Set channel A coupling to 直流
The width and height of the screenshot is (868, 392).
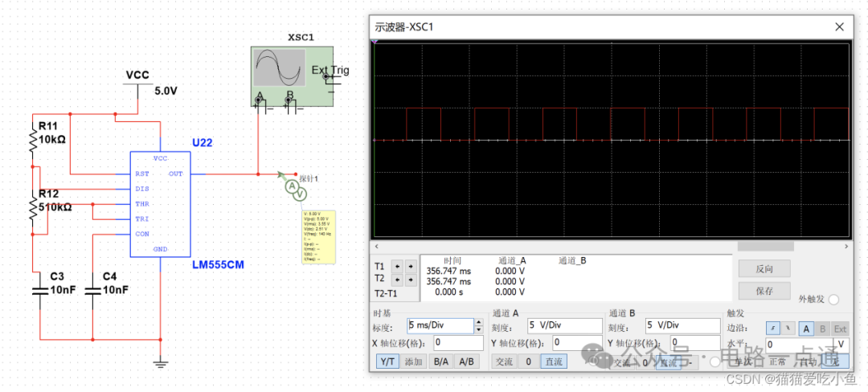(553, 361)
